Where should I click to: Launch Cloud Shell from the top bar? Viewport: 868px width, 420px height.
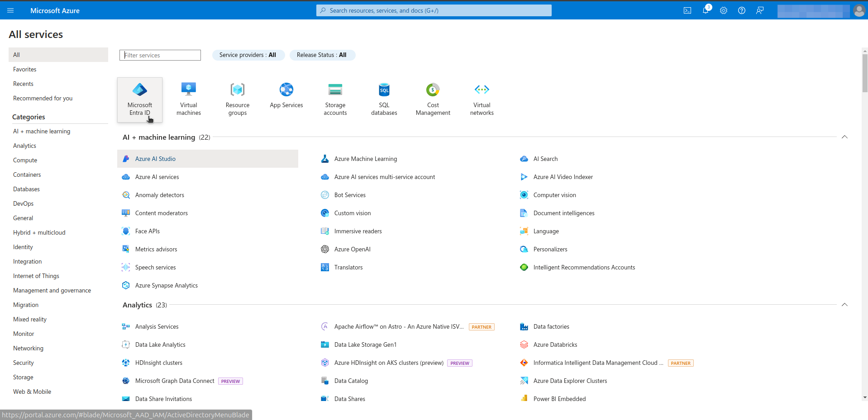[x=687, y=10]
